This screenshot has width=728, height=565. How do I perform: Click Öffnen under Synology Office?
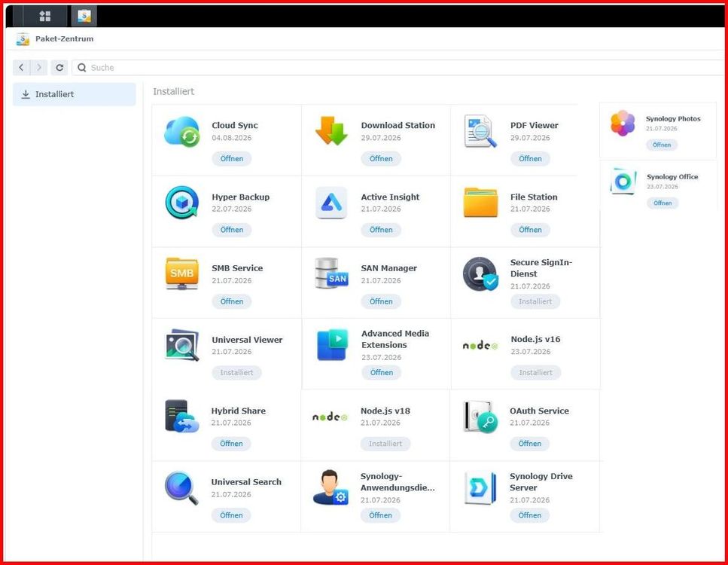[663, 203]
